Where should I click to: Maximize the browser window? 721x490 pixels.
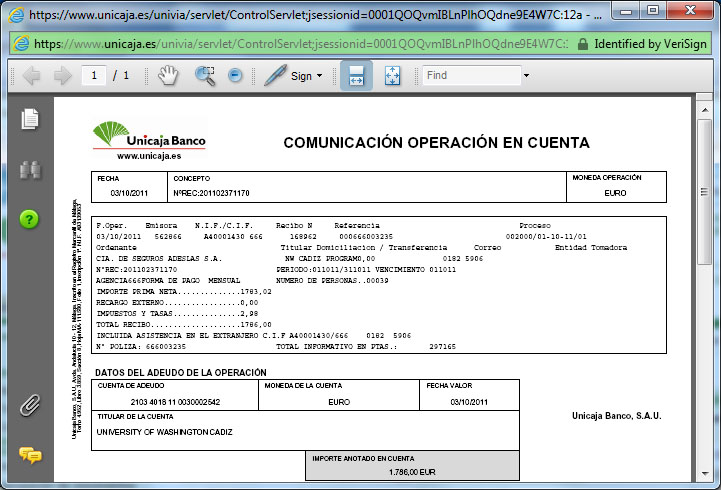[x=652, y=11]
